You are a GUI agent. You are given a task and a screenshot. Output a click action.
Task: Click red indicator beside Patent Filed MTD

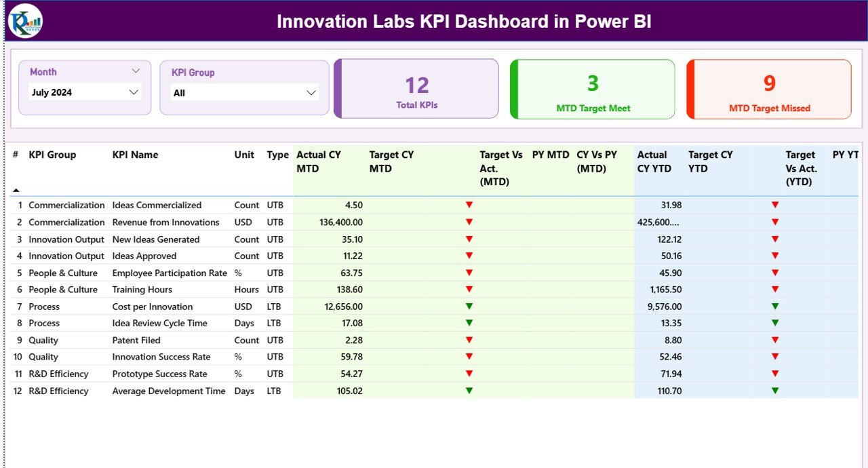tap(469, 340)
